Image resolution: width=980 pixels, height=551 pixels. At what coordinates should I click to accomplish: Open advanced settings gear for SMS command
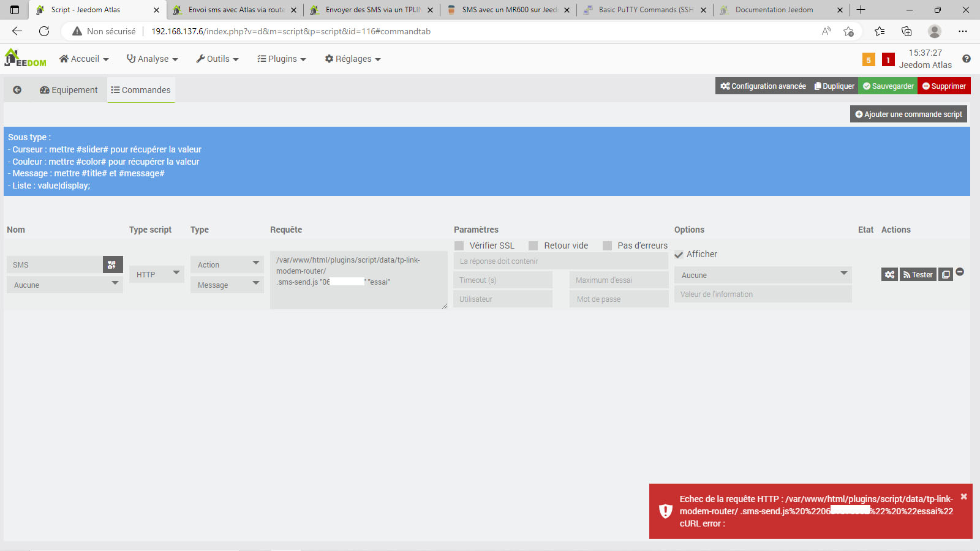pos(889,274)
